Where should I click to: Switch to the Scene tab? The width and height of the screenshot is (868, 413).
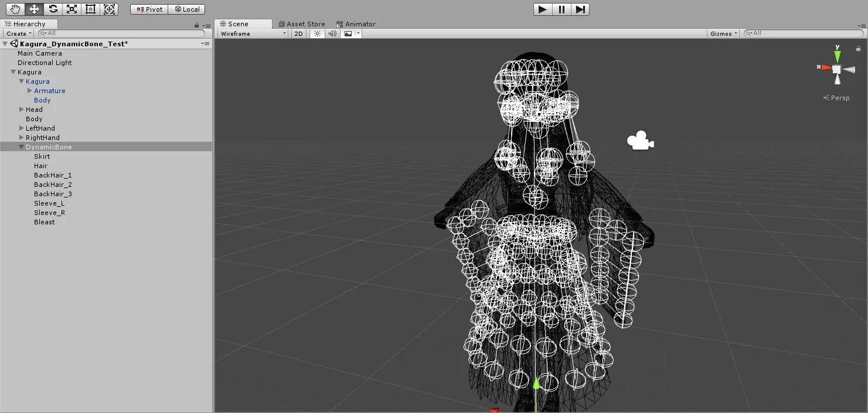pos(243,24)
